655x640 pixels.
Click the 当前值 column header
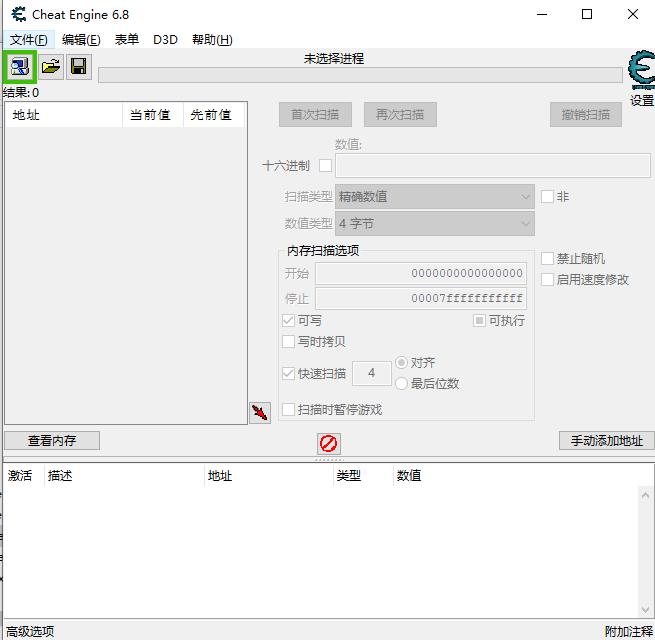tap(152, 115)
